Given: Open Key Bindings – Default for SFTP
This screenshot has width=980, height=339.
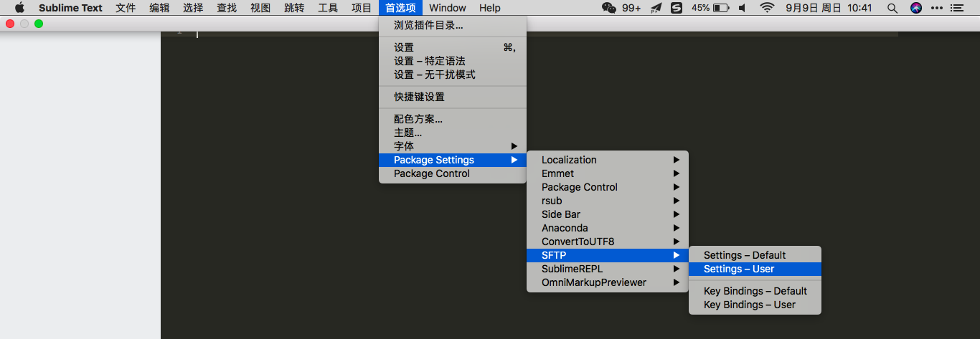Looking at the screenshot, I should (x=755, y=291).
